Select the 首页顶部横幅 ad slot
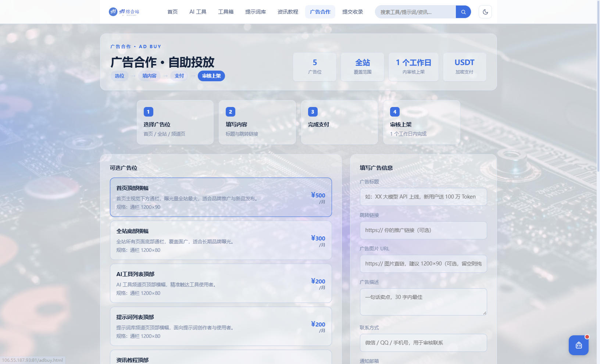 coord(221,197)
